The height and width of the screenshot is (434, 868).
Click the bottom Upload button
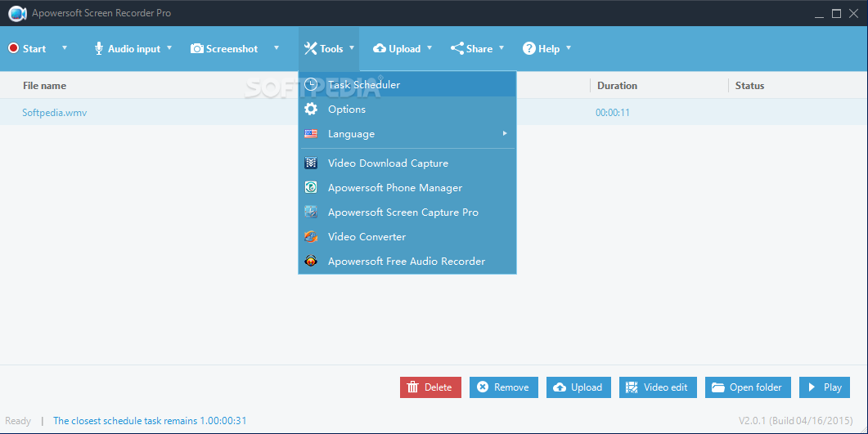578,387
